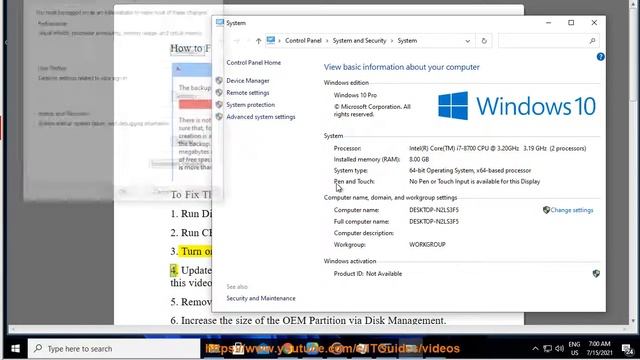Viewport: 640px width, 360px height.
Task: Click the shield icon beside Device Manager
Action: point(219,80)
